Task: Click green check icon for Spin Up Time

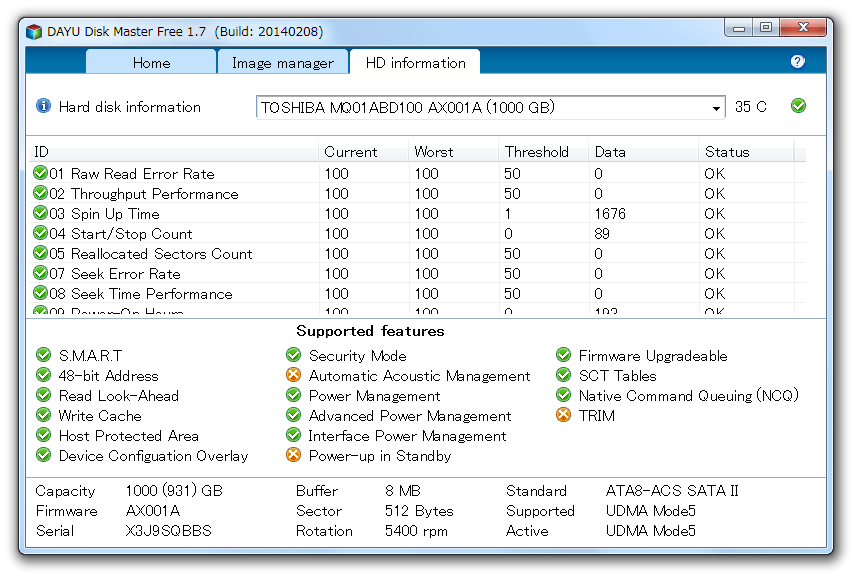Action: coord(40,213)
